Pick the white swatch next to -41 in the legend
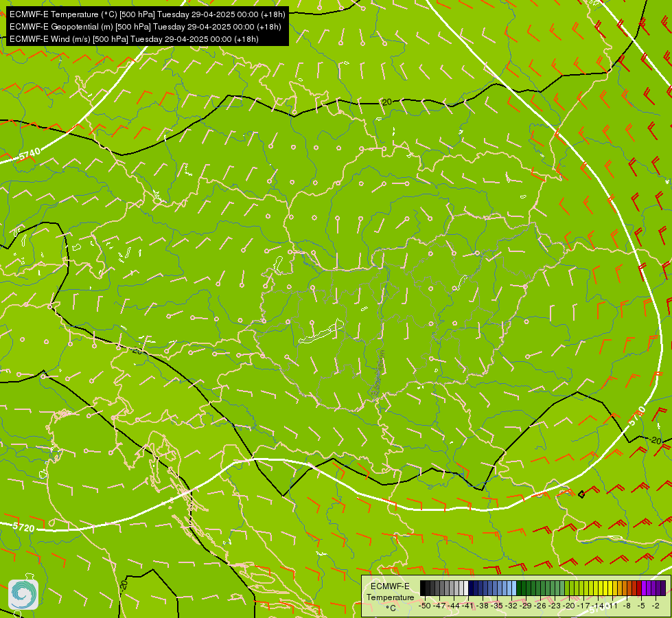The image size is (672, 618). tap(466, 588)
